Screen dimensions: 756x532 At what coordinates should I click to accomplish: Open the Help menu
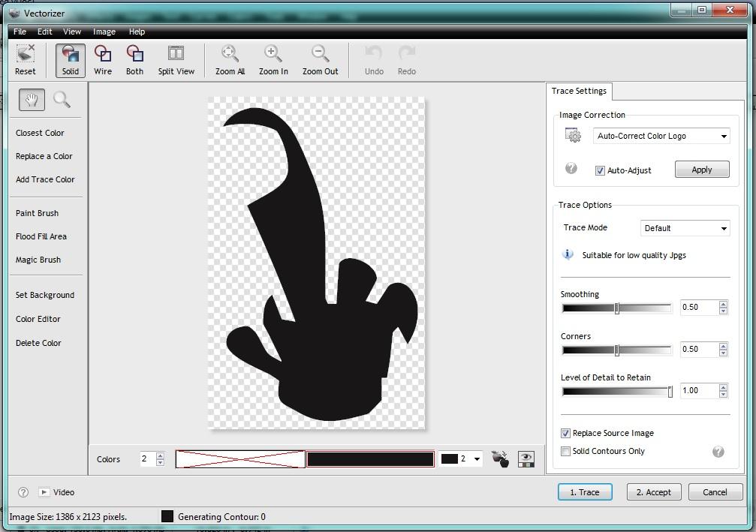click(x=137, y=32)
